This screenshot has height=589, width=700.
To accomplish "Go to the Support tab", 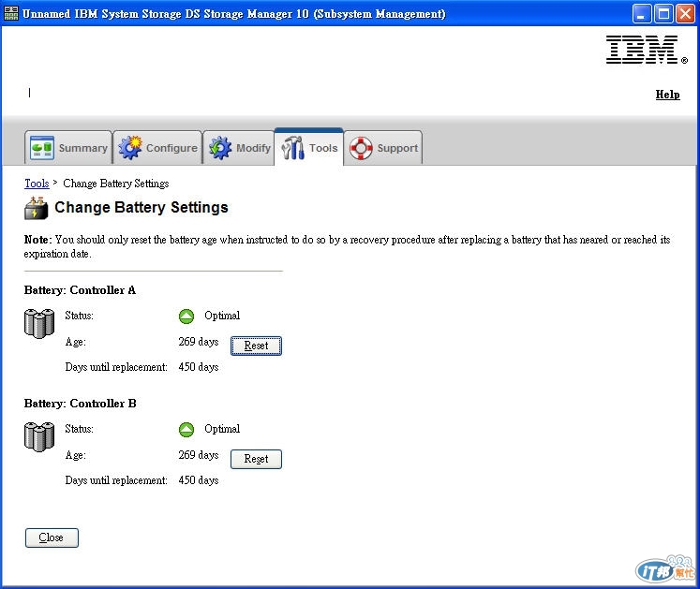I will coord(383,148).
